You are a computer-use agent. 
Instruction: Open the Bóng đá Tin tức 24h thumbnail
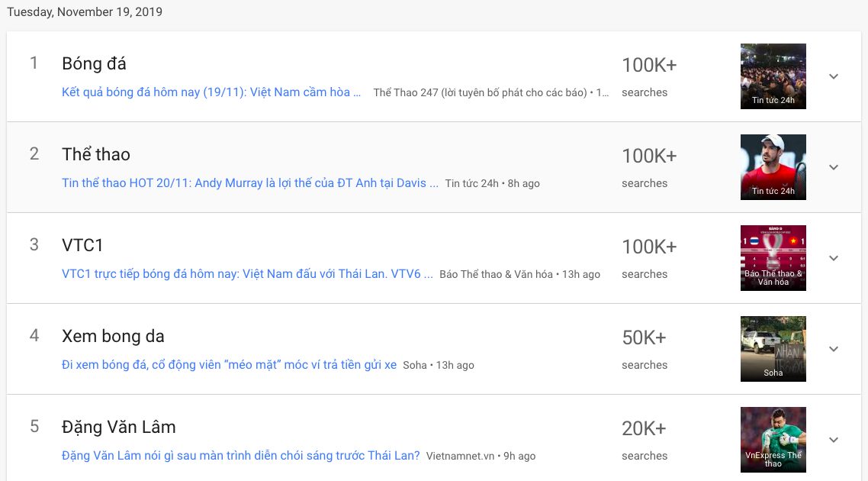tap(773, 76)
